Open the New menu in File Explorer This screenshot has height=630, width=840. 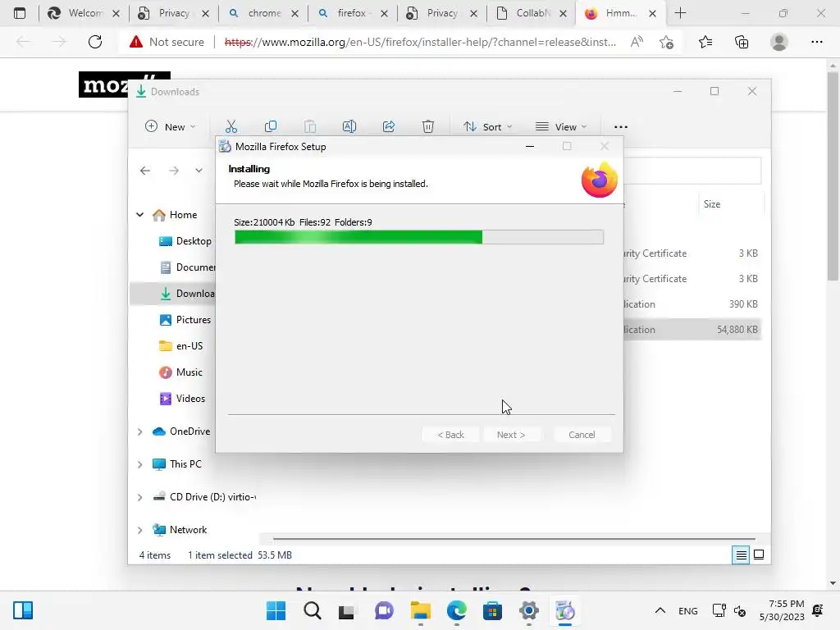171,127
